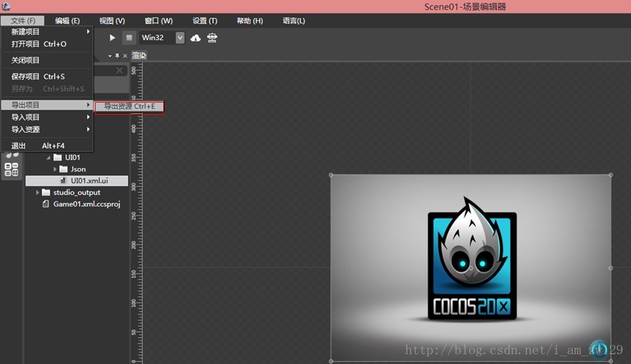The height and width of the screenshot is (364, 631).
Task: Collapse the UI01 folder
Action: click(x=49, y=157)
